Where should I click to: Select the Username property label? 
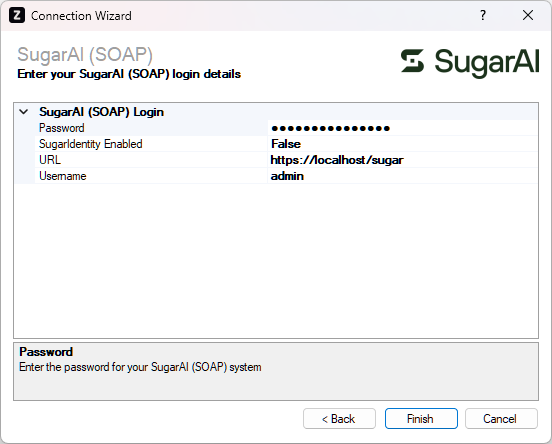point(62,176)
